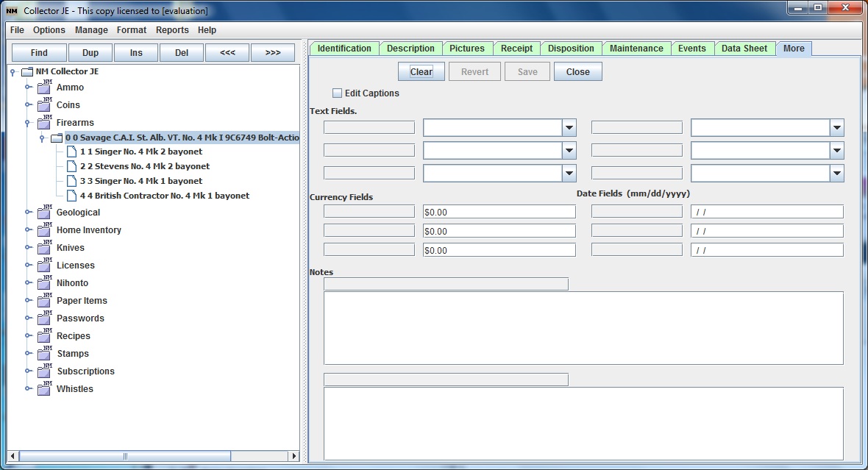Image resolution: width=868 pixels, height=470 pixels.
Task: Open the Reports menu
Action: pos(172,30)
